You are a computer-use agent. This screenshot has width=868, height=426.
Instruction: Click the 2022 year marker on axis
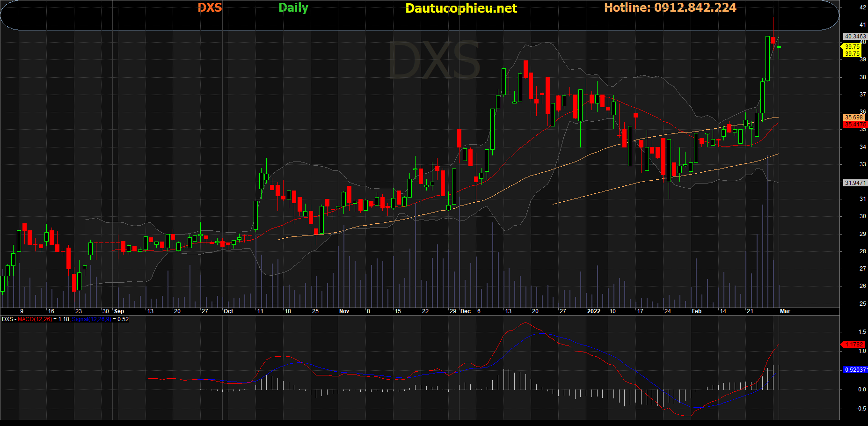tap(593, 311)
